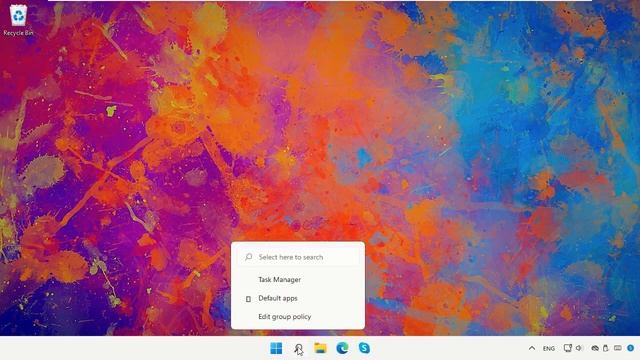
Task: Click the magnifier icon in the search popup
Action: (248, 257)
